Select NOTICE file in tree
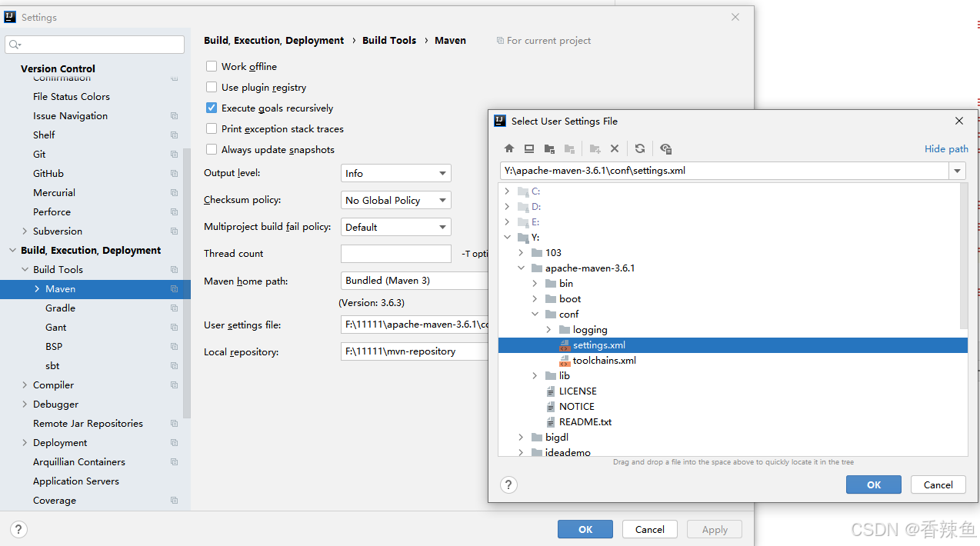 point(577,407)
